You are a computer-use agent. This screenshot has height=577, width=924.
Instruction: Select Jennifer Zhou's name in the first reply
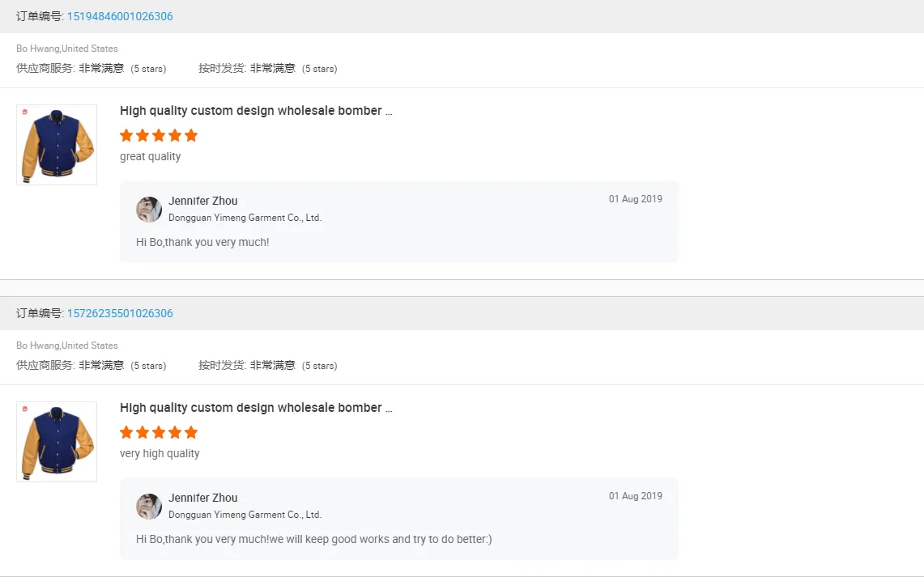(x=202, y=201)
